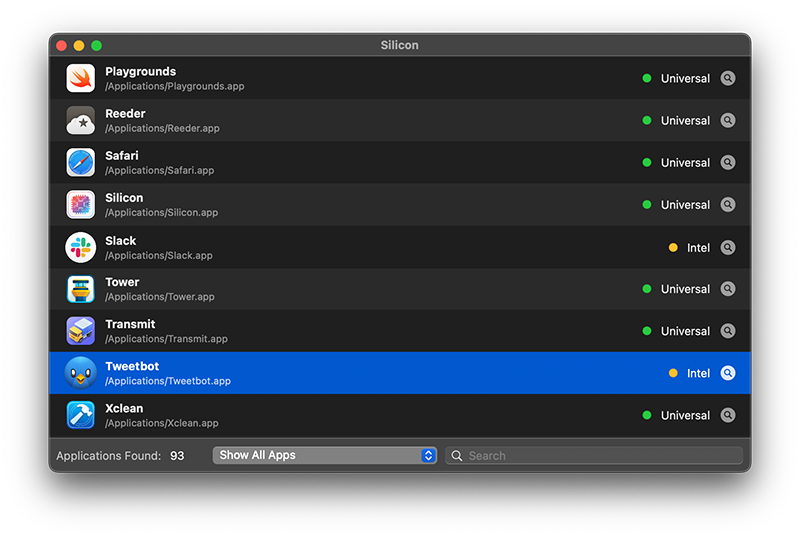The image size is (800, 537).
Task: Click the Xclean hammer icon
Action: (x=81, y=415)
